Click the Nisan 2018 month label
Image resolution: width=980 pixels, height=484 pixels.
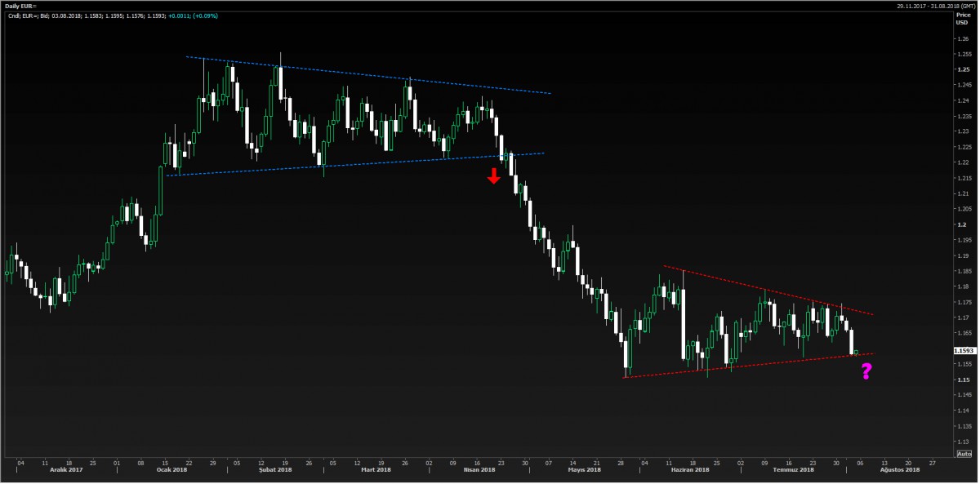tap(479, 470)
